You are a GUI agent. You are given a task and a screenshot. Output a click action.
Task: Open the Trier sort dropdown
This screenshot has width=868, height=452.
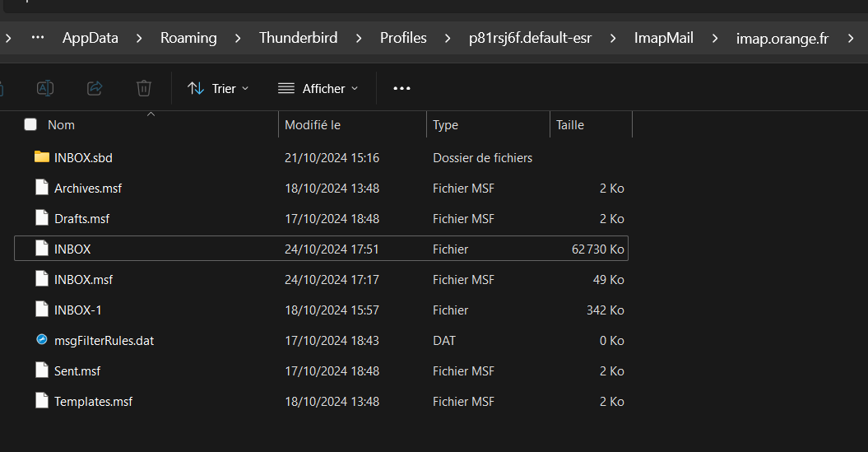(218, 88)
